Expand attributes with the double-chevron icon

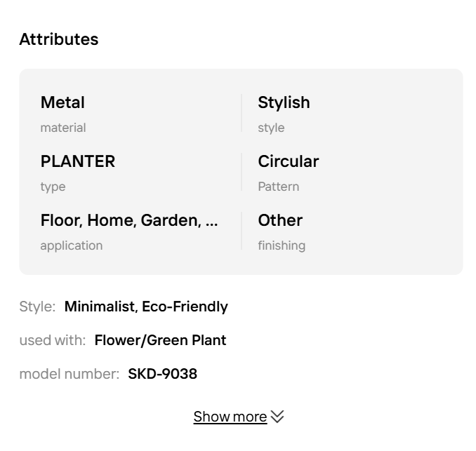pos(277,417)
